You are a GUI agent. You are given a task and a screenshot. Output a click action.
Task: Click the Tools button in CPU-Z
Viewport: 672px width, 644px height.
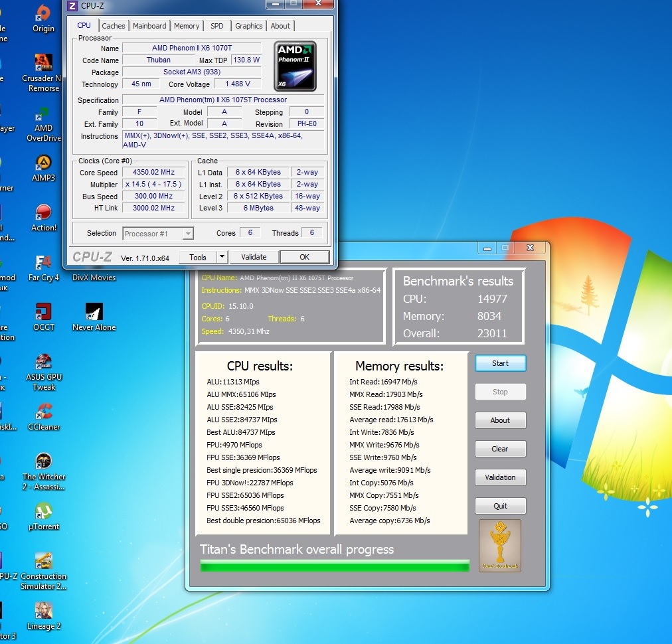point(198,257)
